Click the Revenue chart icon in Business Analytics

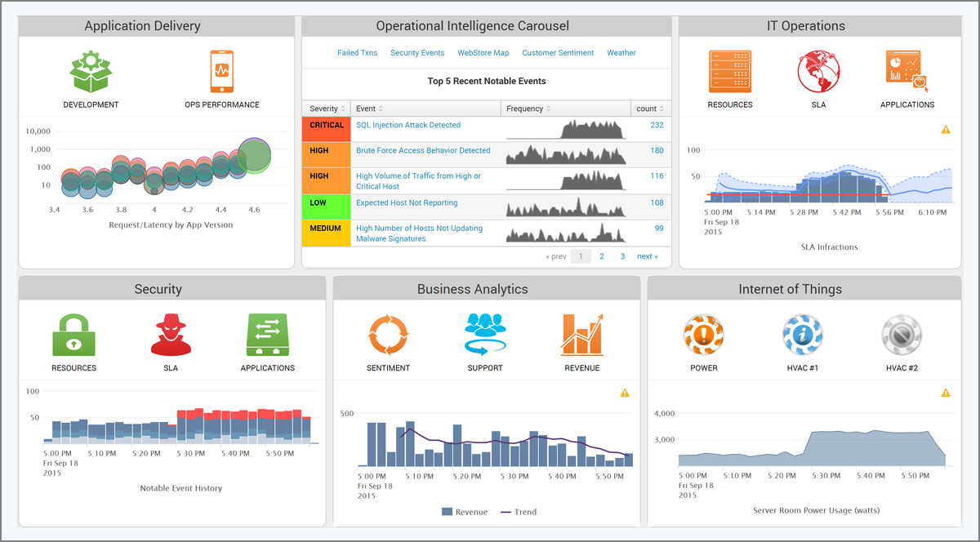582,335
